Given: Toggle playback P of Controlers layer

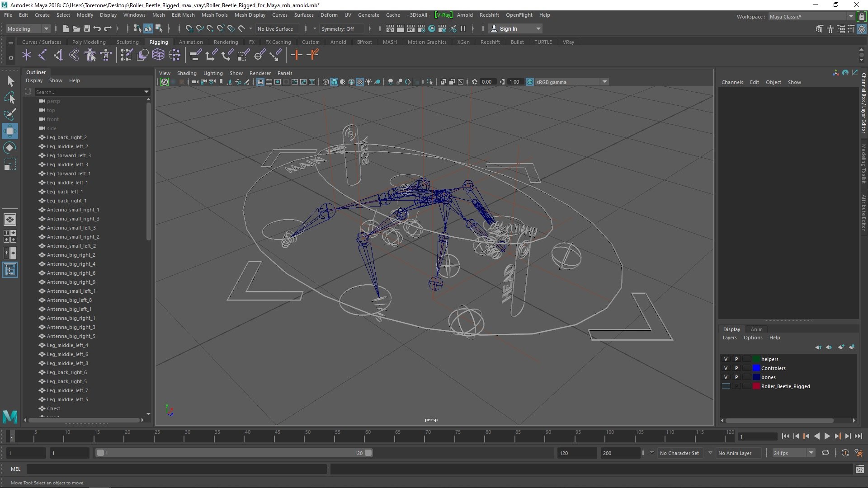Looking at the screenshot, I should [x=736, y=368].
